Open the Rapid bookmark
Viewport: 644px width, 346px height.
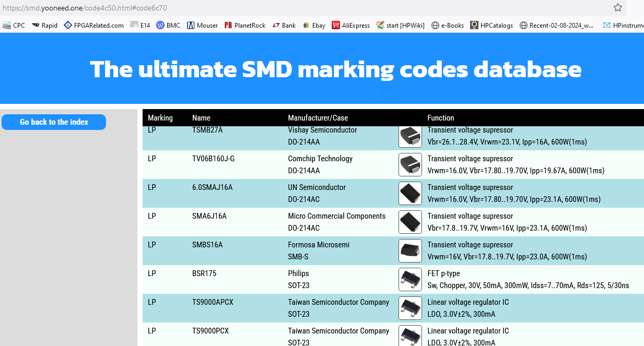tap(45, 25)
